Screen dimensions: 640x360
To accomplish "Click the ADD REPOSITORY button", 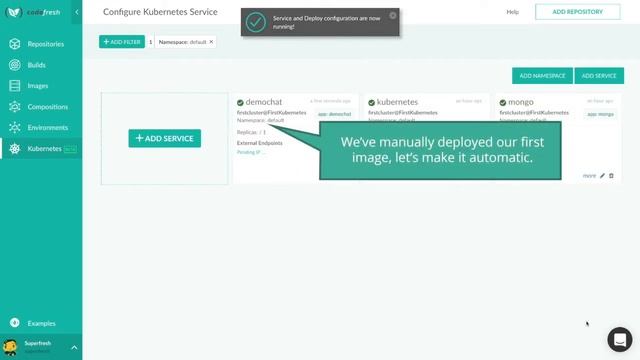I will [578, 12].
